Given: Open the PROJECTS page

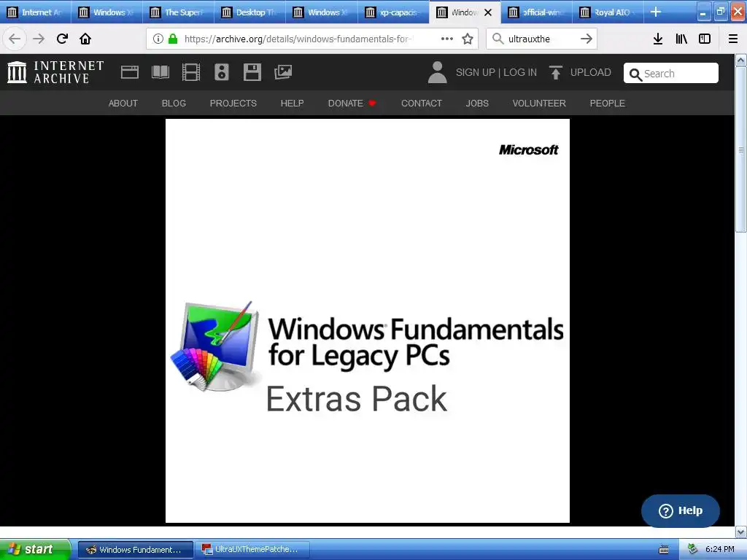Looking at the screenshot, I should click(233, 104).
